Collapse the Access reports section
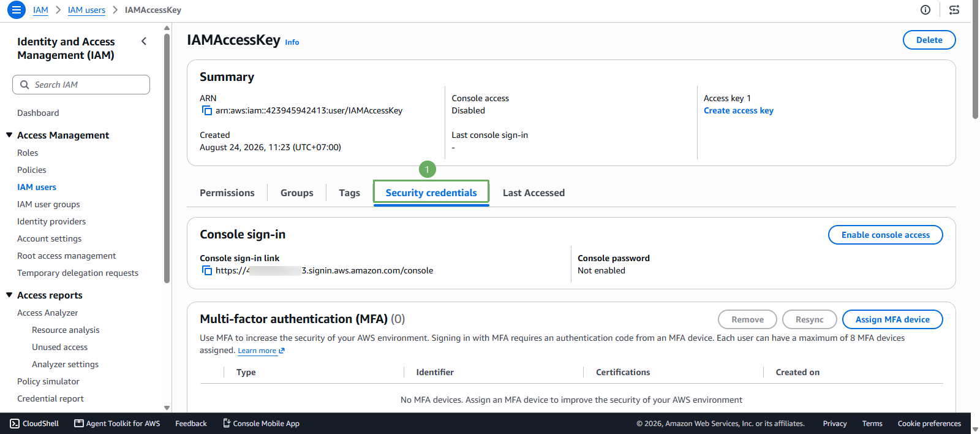 (9, 295)
